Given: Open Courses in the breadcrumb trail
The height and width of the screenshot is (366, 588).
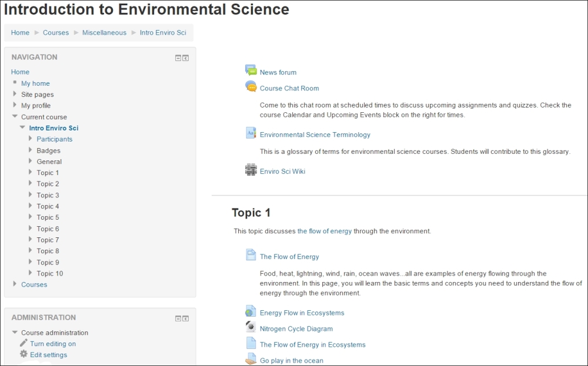Looking at the screenshot, I should click(56, 32).
